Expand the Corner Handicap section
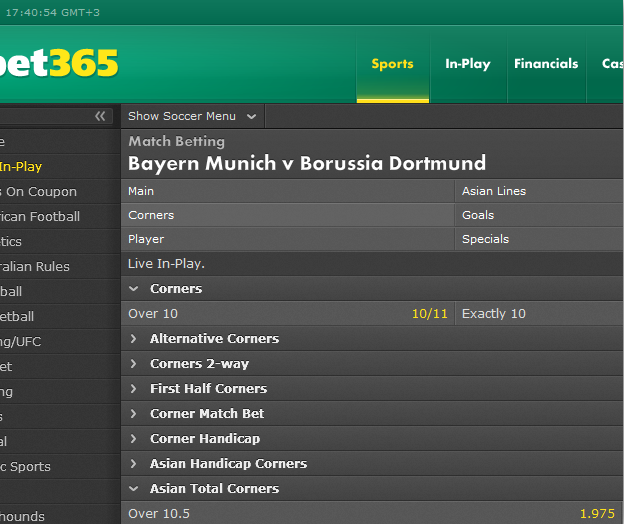 click(372, 438)
